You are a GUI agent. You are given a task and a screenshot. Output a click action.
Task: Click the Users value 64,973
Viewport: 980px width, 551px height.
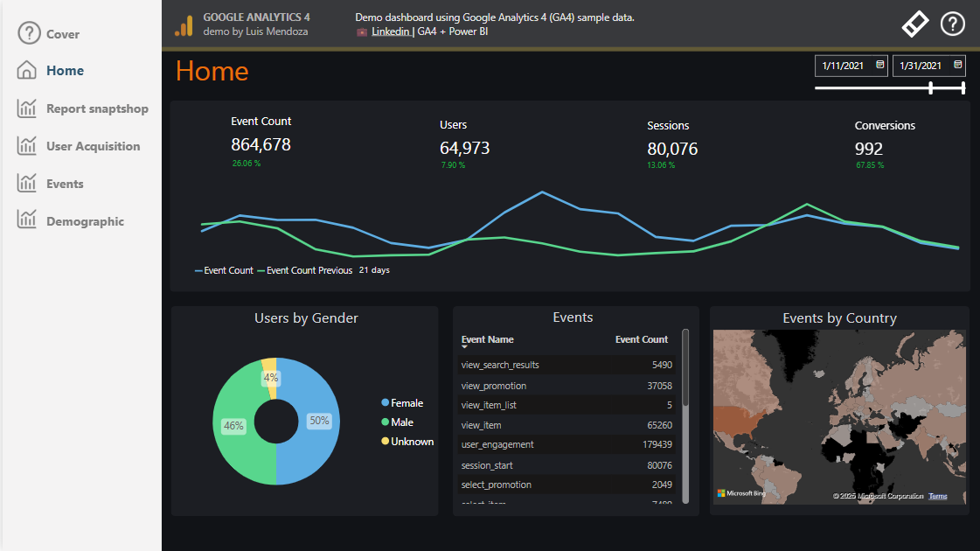[464, 148]
